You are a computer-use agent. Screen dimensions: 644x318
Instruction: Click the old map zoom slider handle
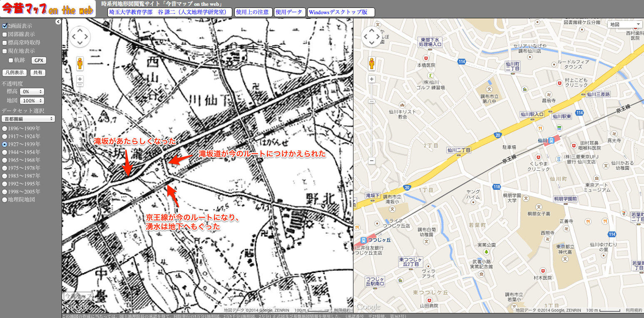(80, 84)
